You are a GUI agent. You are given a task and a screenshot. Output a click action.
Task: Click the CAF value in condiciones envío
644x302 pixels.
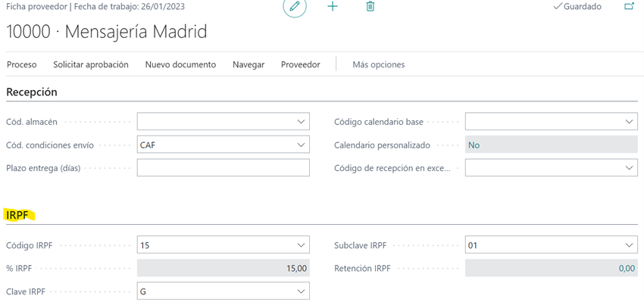pyautogui.click(x=148, y=145)
